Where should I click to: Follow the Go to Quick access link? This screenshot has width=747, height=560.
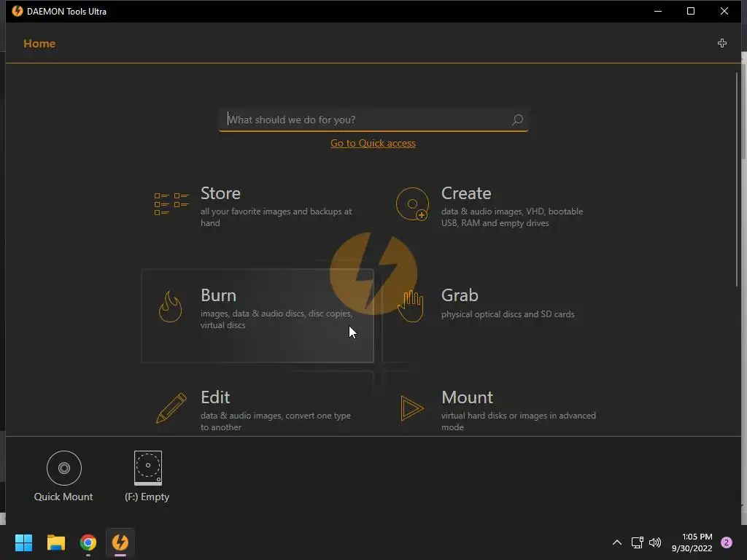click(373, 144)
